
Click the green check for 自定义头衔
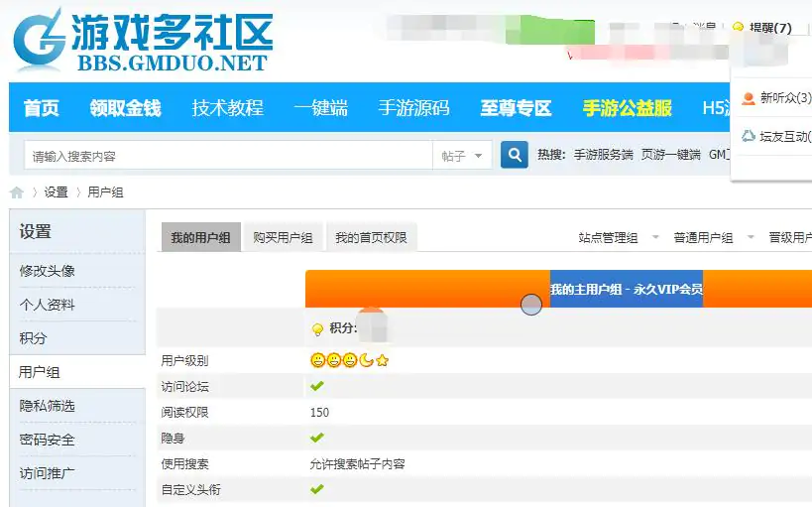click(317, 489)
